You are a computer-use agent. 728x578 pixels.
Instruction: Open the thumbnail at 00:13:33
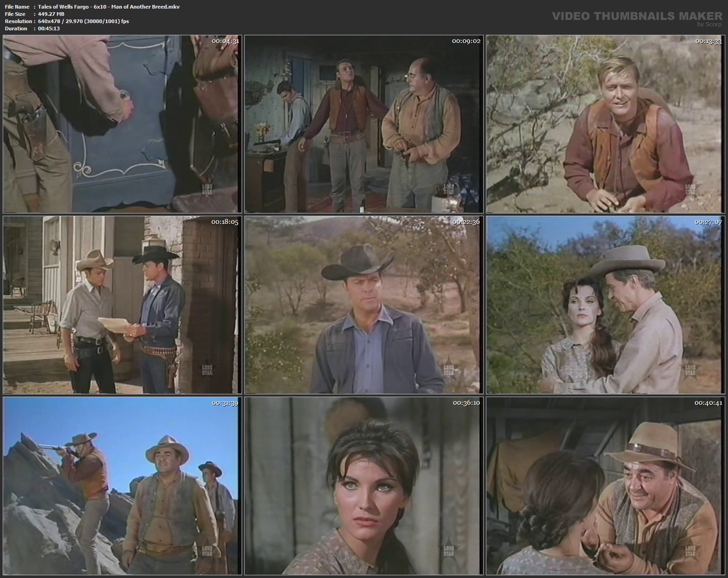click(606, 124)
